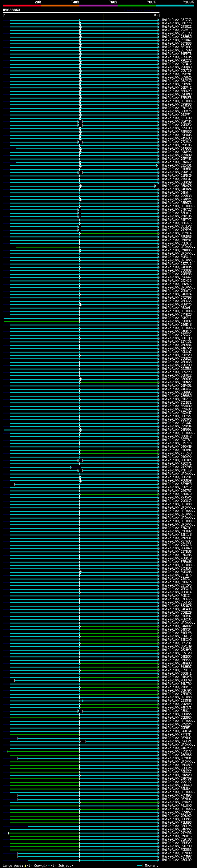Choose hit UniRef100_C5WTC9
This screenshot has height=868, width=197.
(177, 71)
